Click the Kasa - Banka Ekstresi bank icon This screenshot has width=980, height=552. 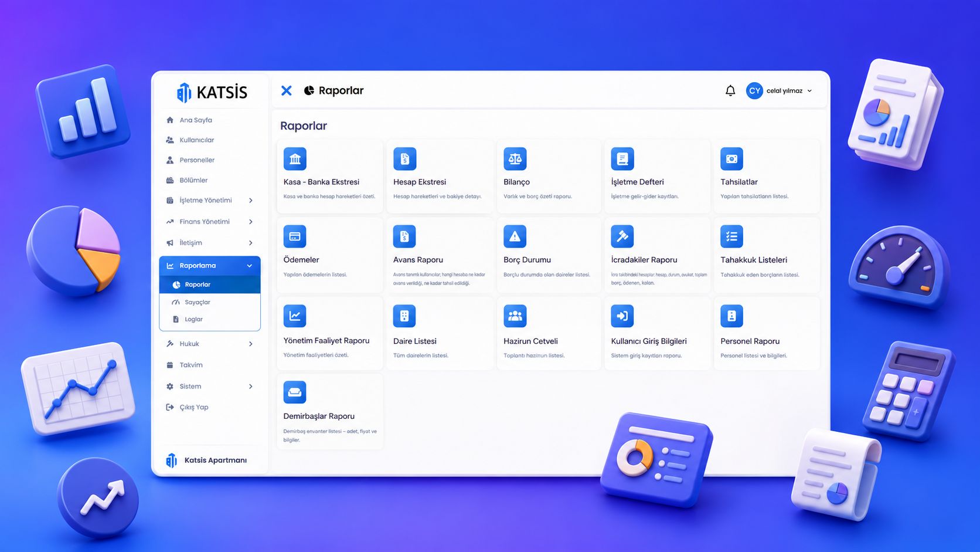295,158
